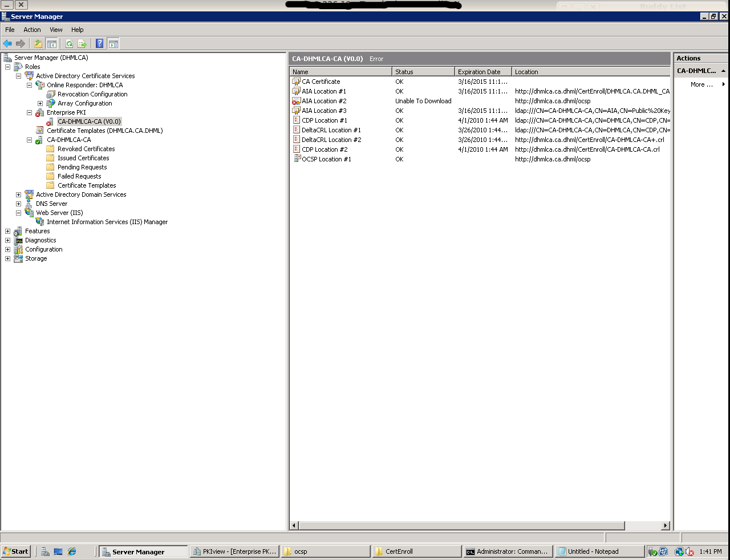The height and width of the screenshot is (560, 730).
Task: Click the horizontal scrollbar thumb in the details pane
Action: pyautogui.click(x=462, y=526)
